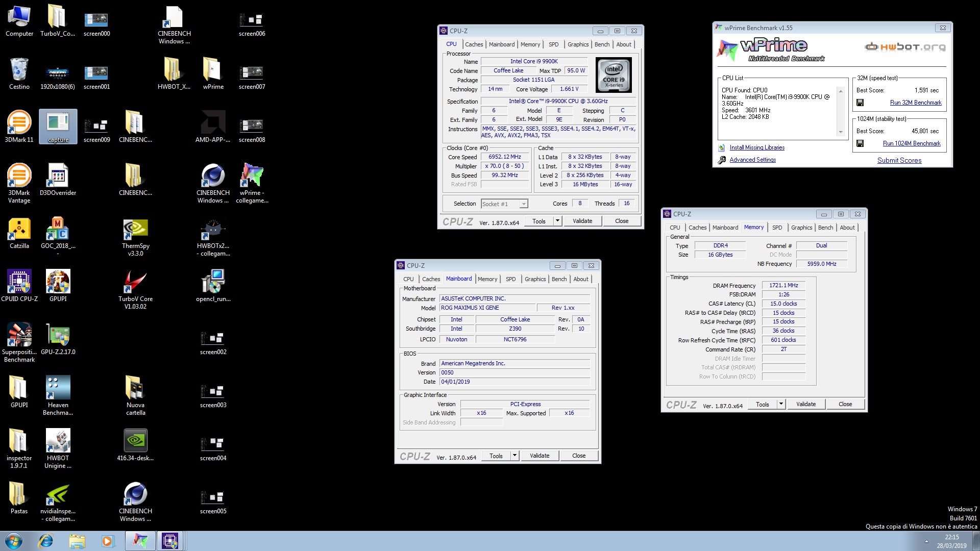The height and width of the screenshot is (551, 980).
Task: Select the capture desktop icon
Action: click(x=58, y=127)
